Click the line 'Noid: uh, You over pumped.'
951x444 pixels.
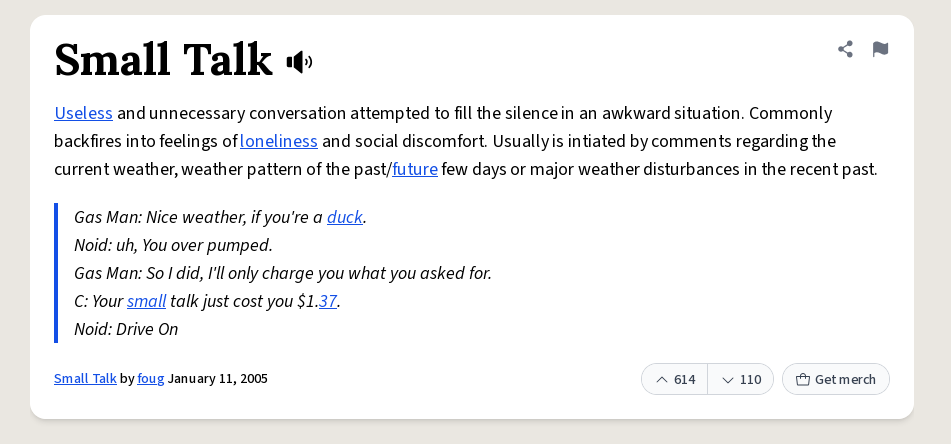tap(173, 245)
